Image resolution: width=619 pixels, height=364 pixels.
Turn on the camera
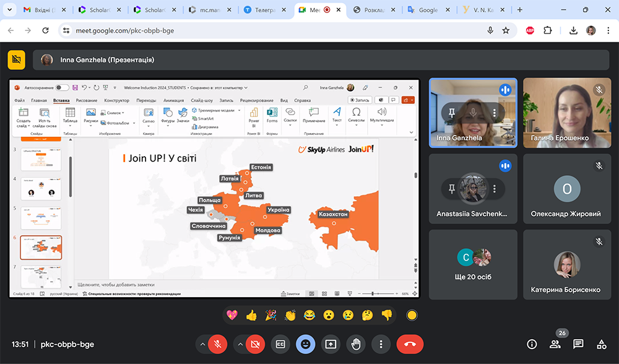[x=254, y=344]
